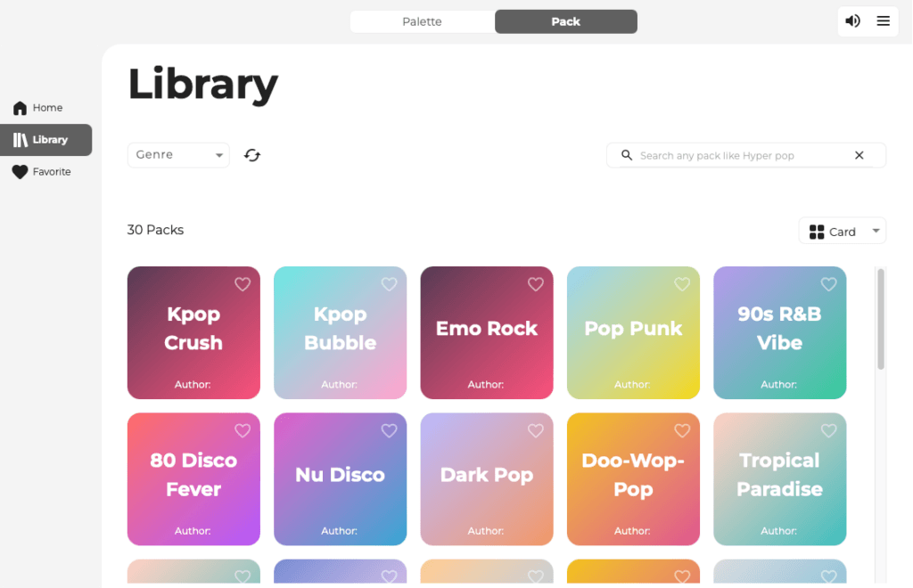
Task: Open the hamburger menu icon
Action: click(883, 21)
